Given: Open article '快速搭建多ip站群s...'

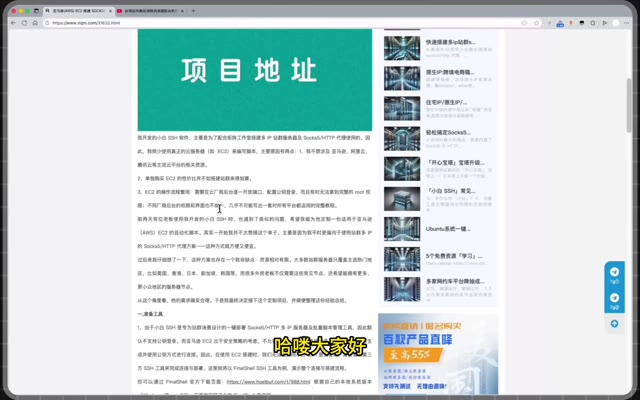Looking at the screenshot, I should pos(451,42).
